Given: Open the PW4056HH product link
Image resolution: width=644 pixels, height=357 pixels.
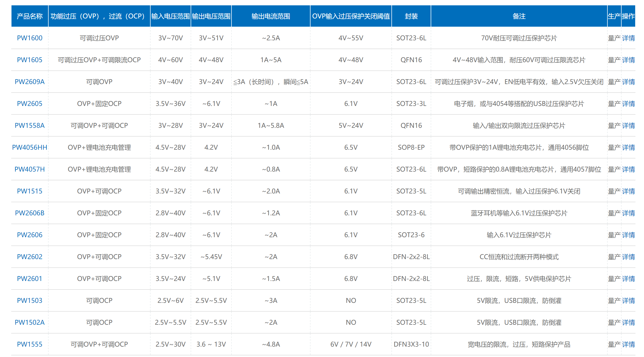Looking at the screenshot, I should click(30, 148).
